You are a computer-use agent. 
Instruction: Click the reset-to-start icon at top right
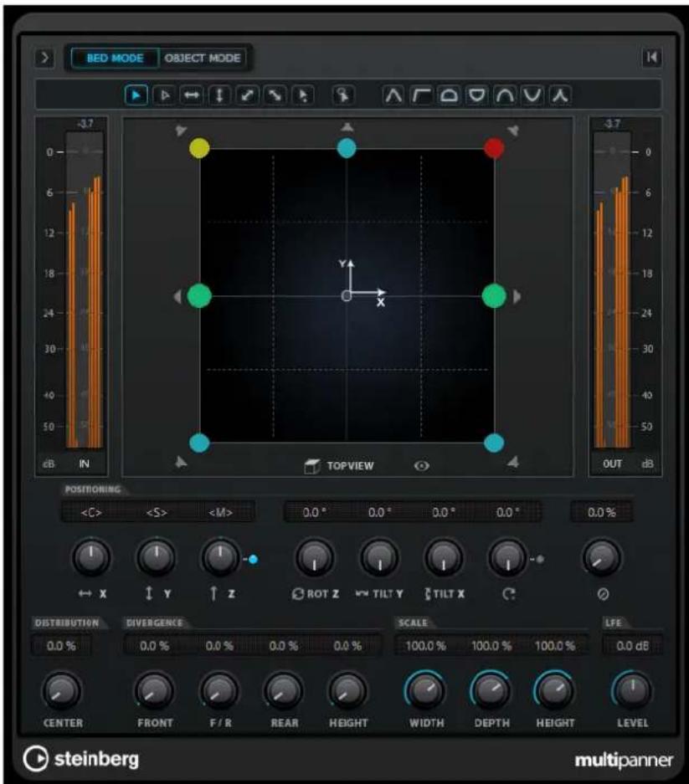pos(651,58)
